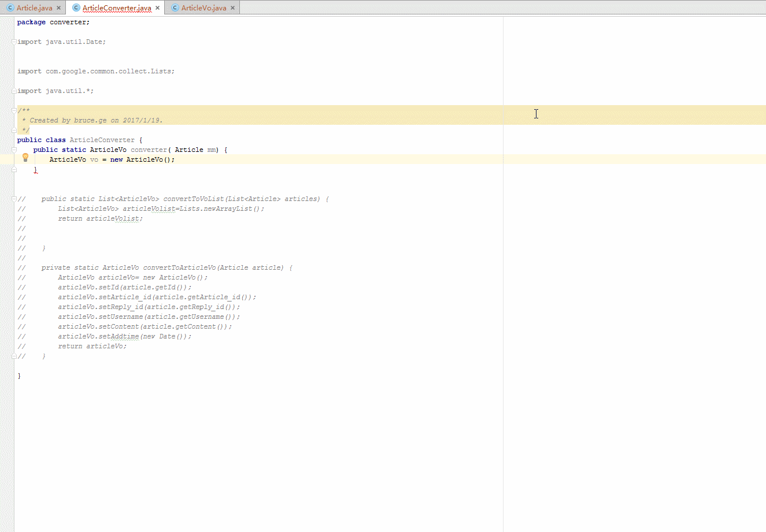
Task: Switch to the Article.java tab
Action: pos(35,8)
